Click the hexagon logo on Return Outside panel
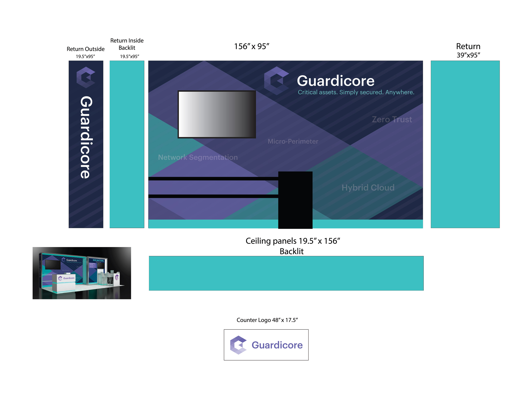This screenshot has height=420, width=519. [x=86, y=77]
